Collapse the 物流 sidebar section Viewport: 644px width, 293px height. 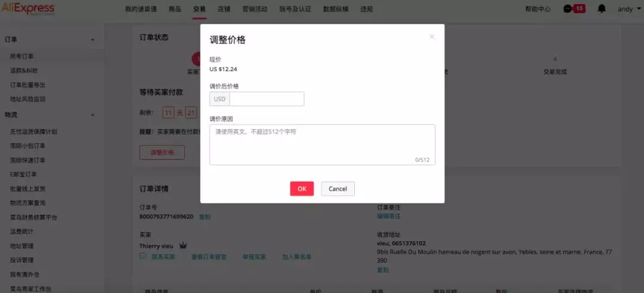[x=92, y=114]
